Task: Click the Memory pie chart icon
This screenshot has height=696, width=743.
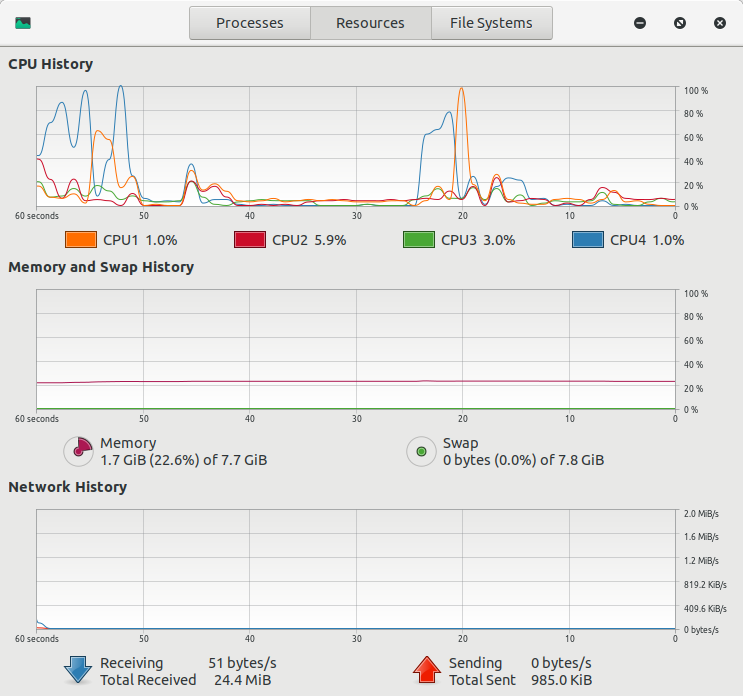Action: (79, 452)
